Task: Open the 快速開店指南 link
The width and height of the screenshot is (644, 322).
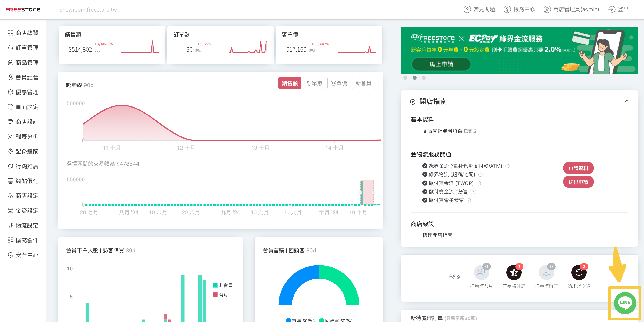Action: point(437,235)
